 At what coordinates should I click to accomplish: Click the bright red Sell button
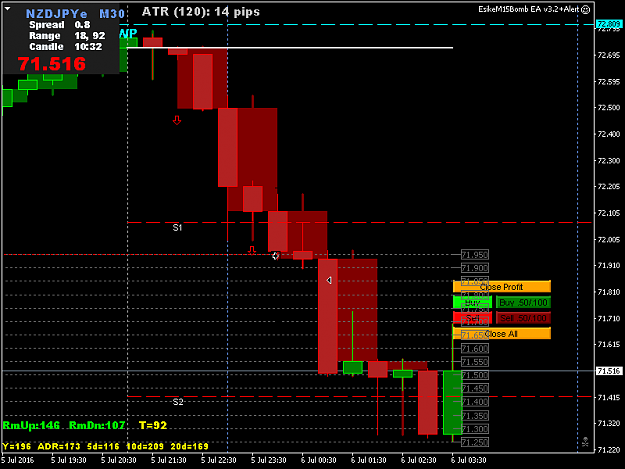pyautogui.click(x=472, y=318)
